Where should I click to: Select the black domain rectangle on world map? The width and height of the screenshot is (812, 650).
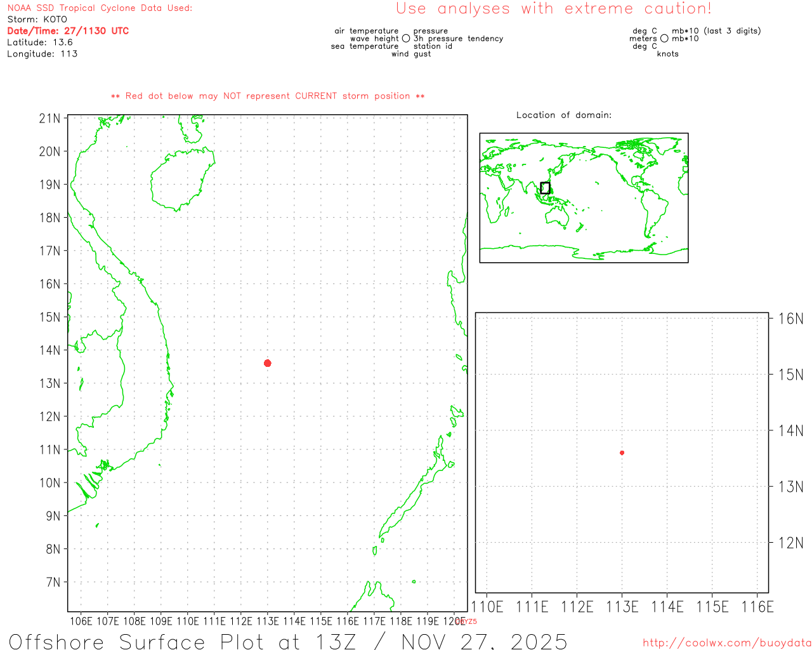(x=545, y=188)
